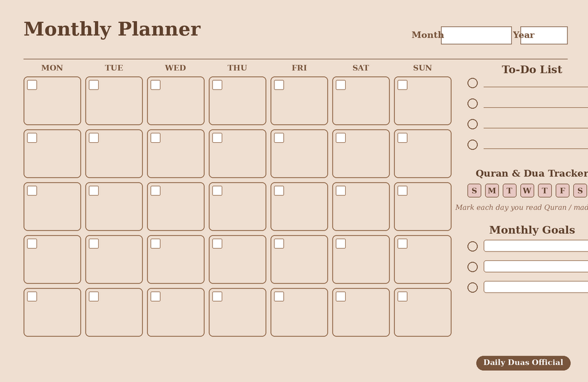Screen dimensions: 588x382
Task: Check the first row Sunday checkbox
Action: pos(403,85)
